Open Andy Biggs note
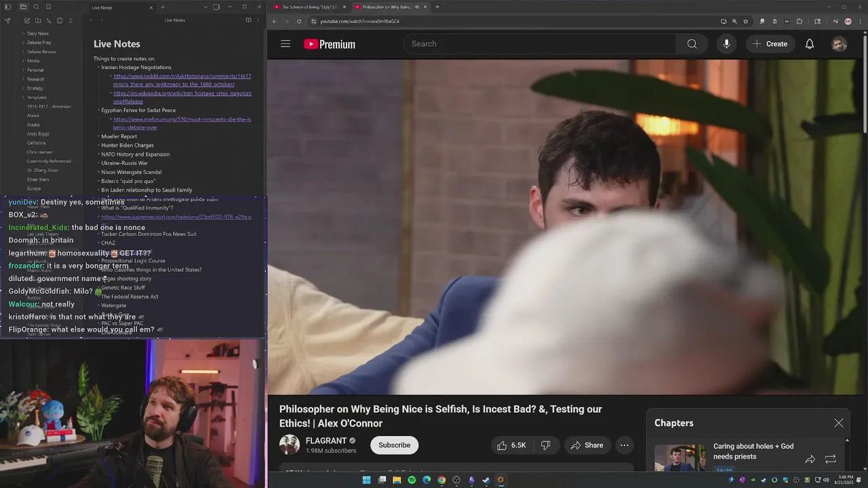 tap(38, 134)
